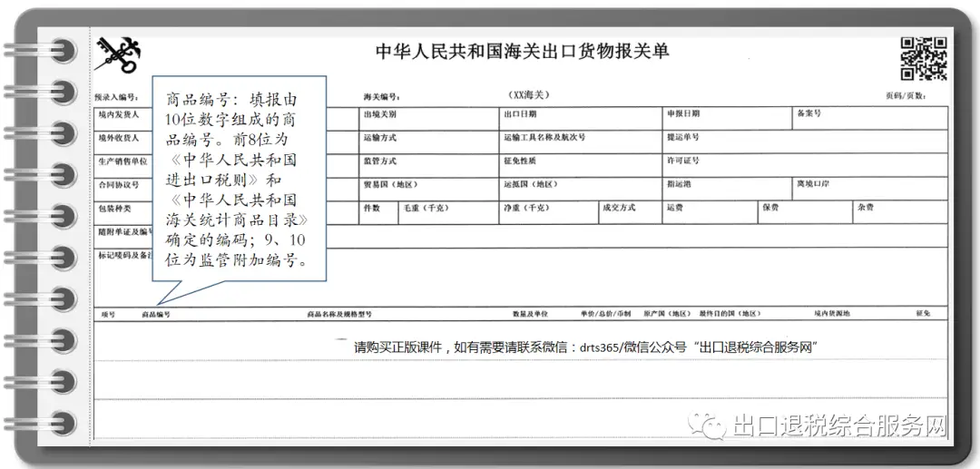Click the 随附单证及编号 label
The image size is (980, 469).
tap(125, 231)
